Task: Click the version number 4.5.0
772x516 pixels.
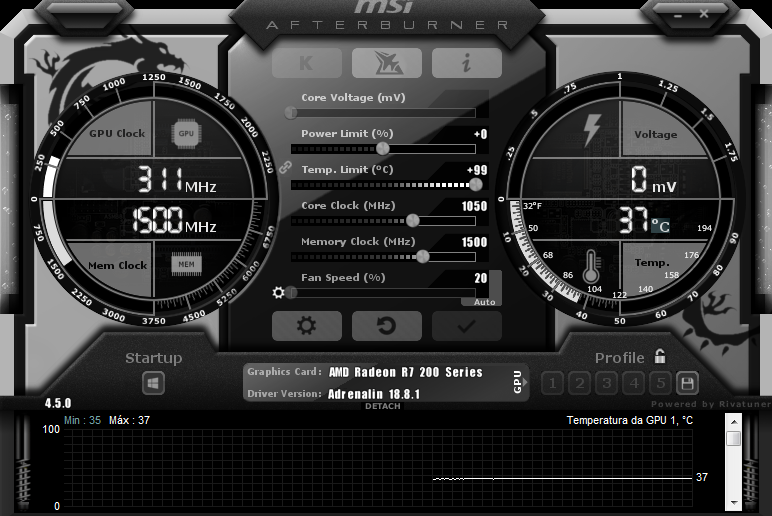Action: 58,403
